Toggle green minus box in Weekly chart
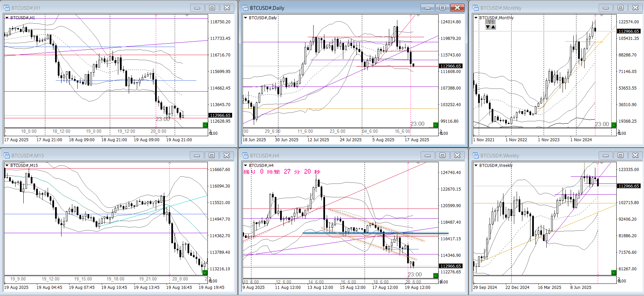This screenshot has height=296, width=644. click(614, 273)
